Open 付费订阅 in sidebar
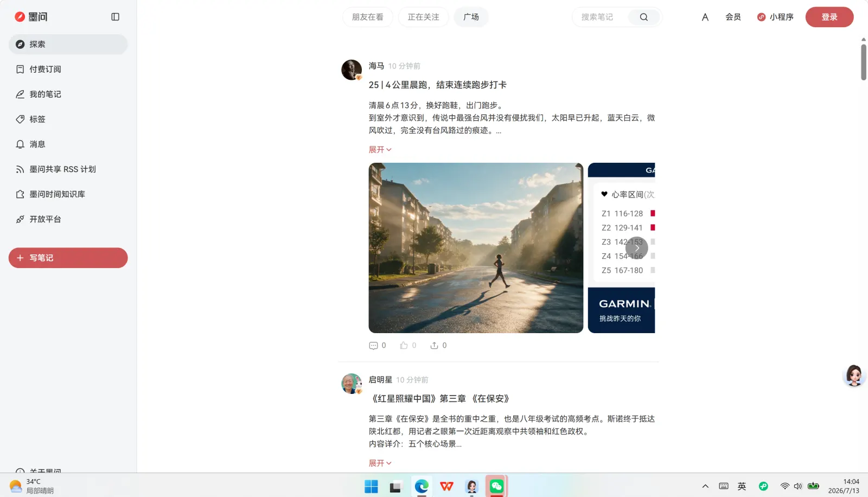 click(68, 69)
